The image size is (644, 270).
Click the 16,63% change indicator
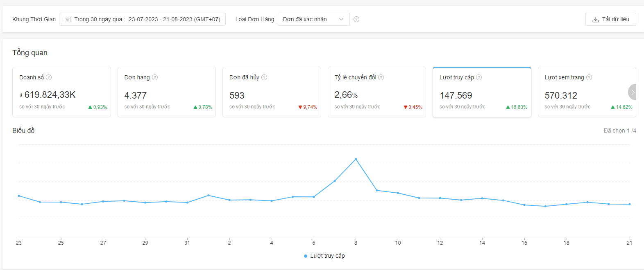coord(517,107)
